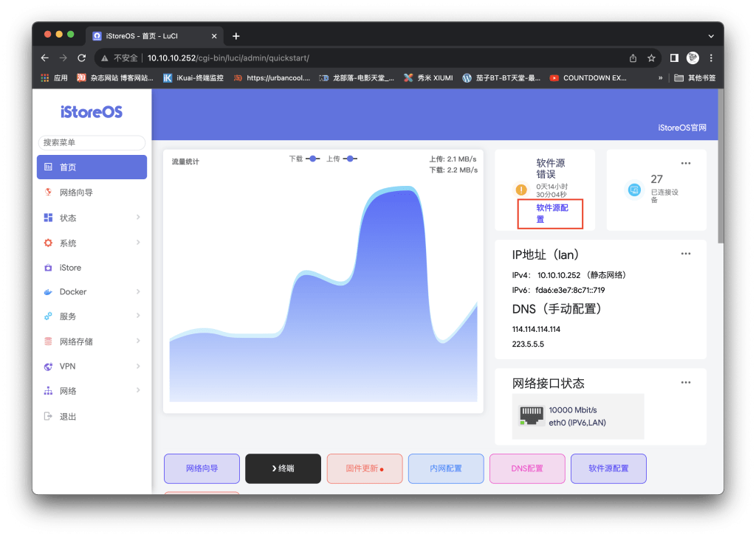
Task: Open the 应用 bookmarks menu
Action: 52,77
